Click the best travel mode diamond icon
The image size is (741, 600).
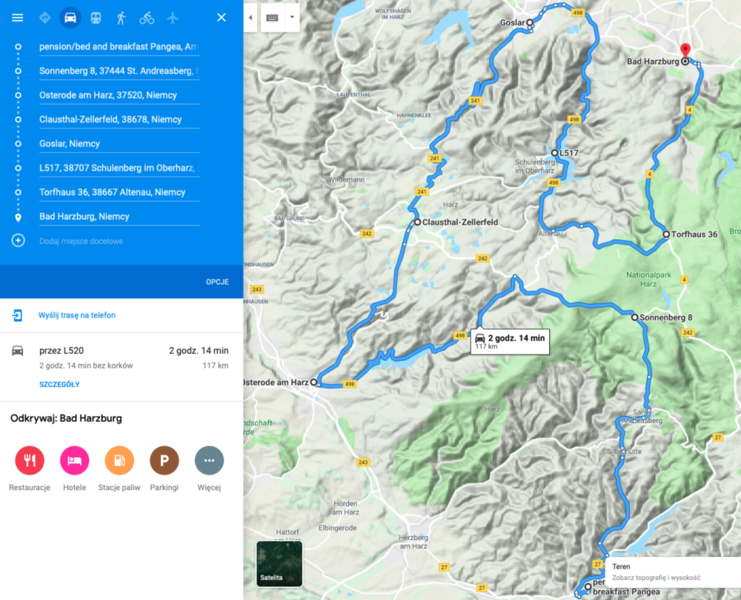coord(44,18)
